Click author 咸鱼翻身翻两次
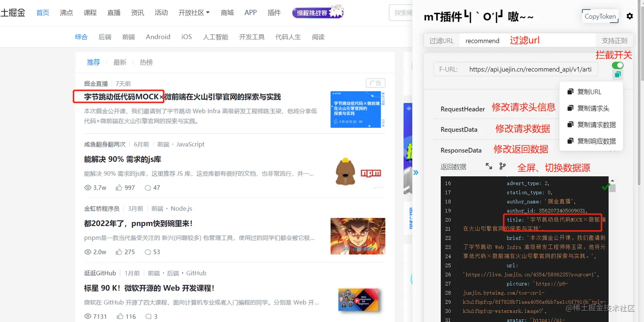 click(x=105, y=144)
